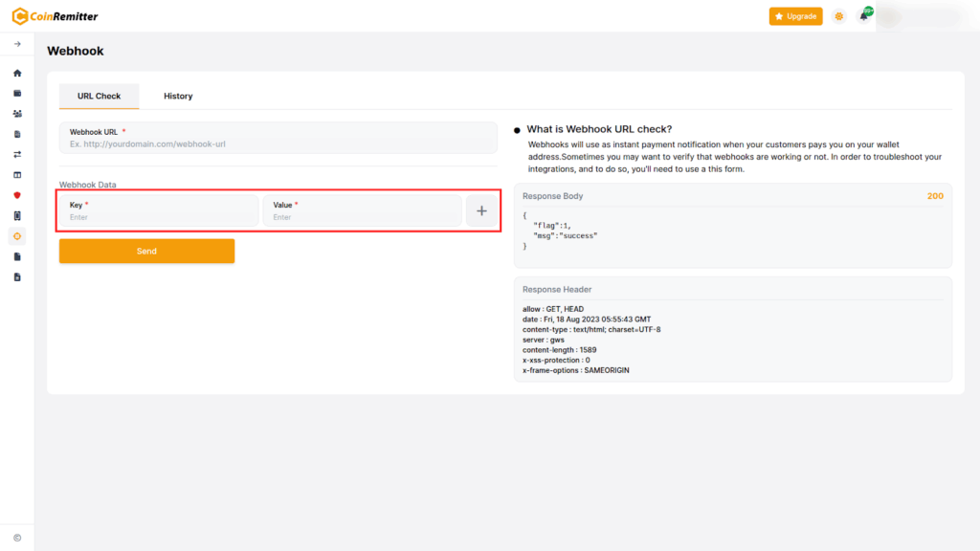
Task: Click the users group sidebar icon
Action: pyautogui.click(x=17, y=114)
